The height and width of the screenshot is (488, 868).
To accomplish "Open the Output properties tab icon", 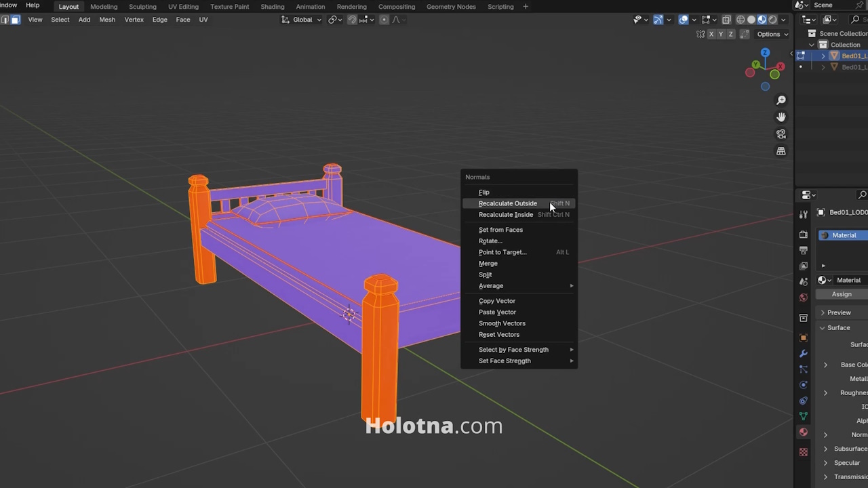I will coord(804,250).
